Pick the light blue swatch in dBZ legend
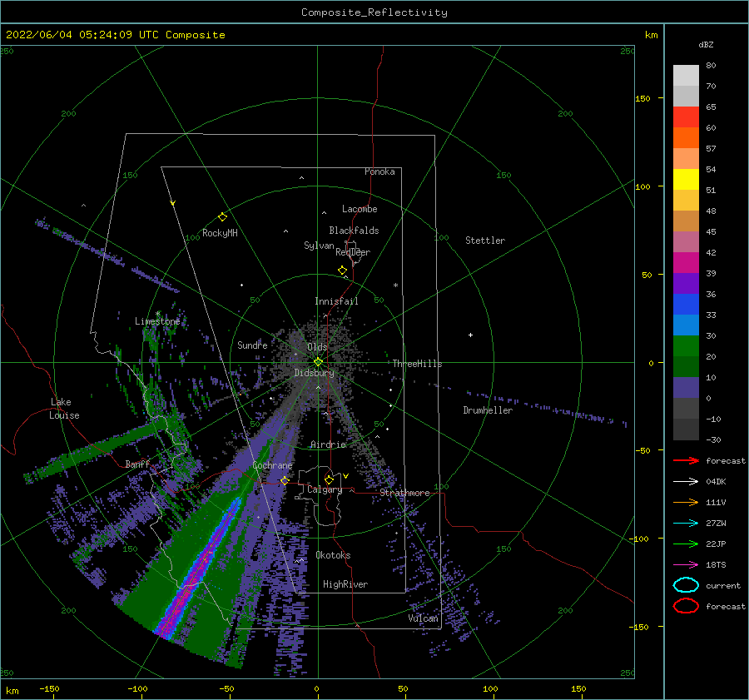This screenshot has height=700, width=749. (686, 325)
